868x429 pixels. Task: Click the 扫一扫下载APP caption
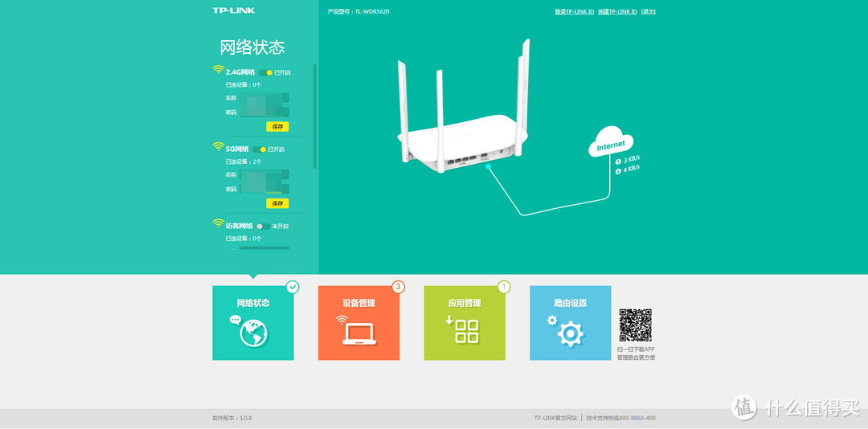(636, 349)
